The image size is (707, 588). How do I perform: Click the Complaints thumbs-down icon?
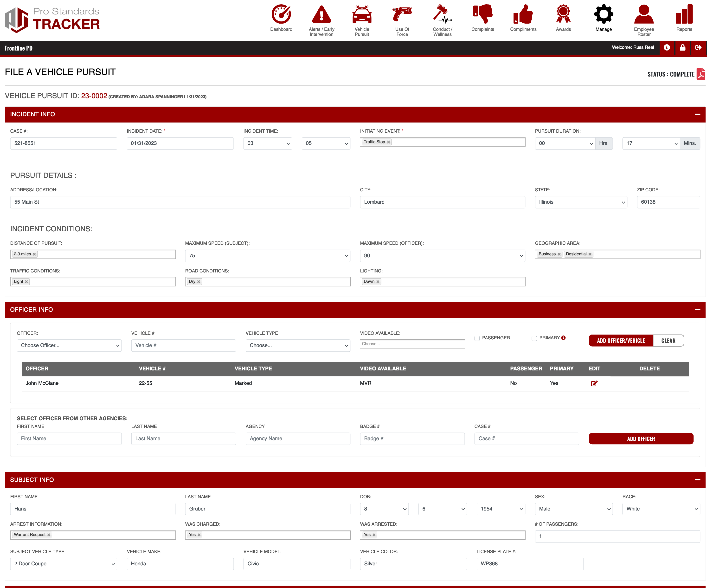(x=482, y=14)
